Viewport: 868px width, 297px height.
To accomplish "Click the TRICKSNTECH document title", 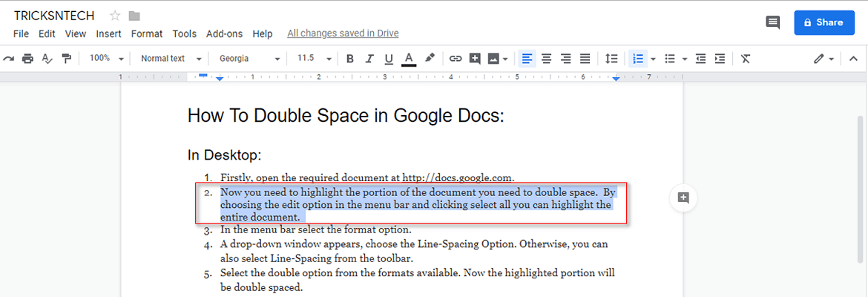I will tap(54, 16).
